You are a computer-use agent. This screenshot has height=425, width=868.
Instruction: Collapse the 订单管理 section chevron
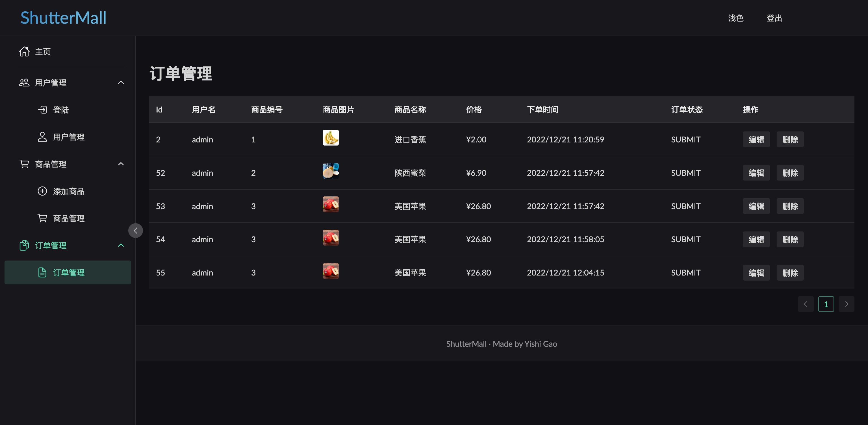click(x=121, y=245)
